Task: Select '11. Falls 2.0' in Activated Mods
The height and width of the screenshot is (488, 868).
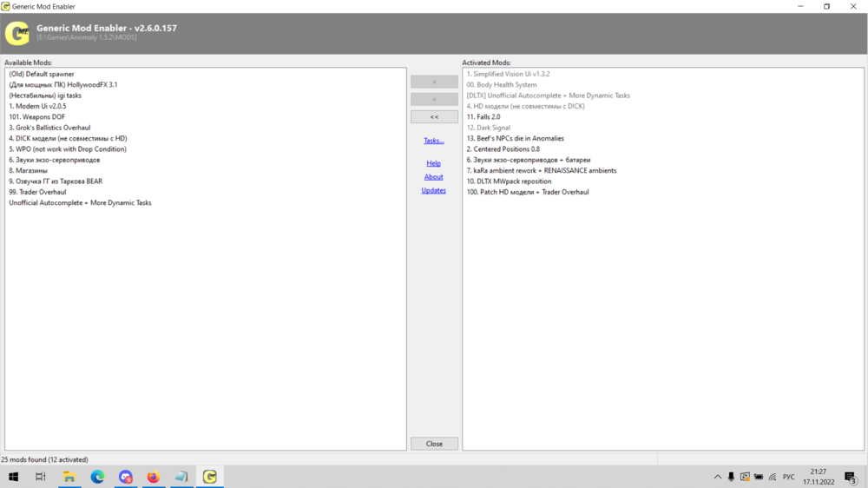Action: tap(483, 117)
